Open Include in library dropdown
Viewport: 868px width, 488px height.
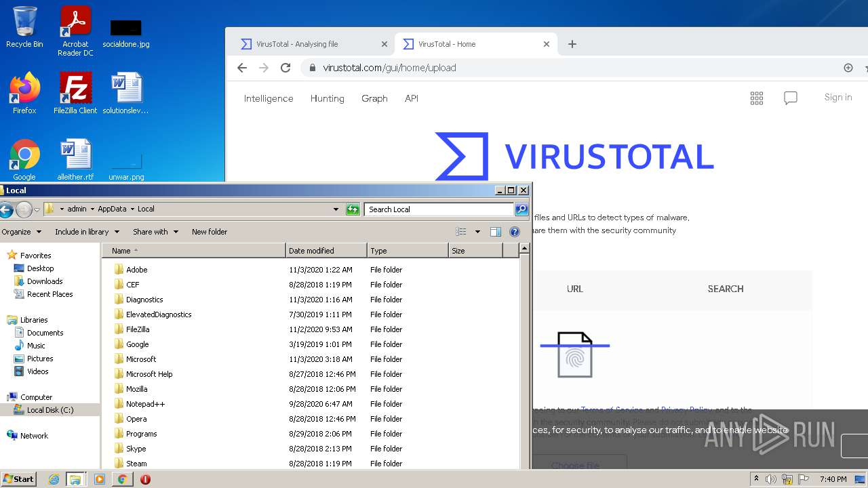pyautogui.click(x=87, y=232)
